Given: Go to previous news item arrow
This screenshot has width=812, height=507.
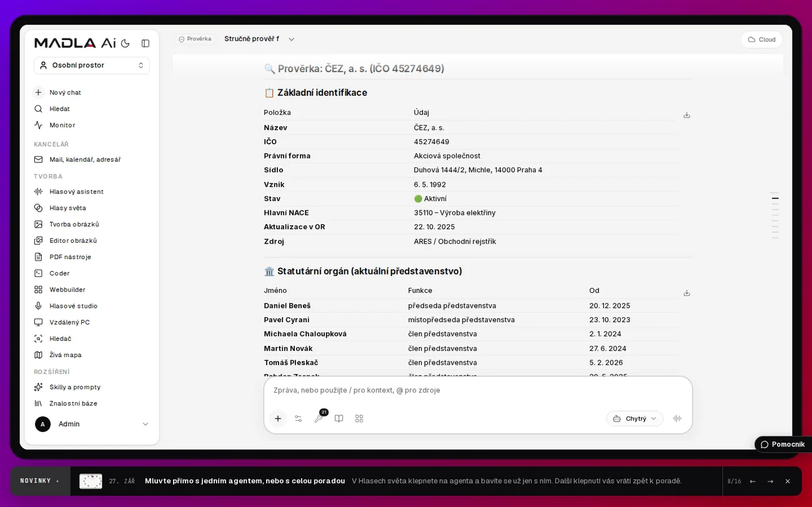Looking at the screenshot, I should coord(753,481).
